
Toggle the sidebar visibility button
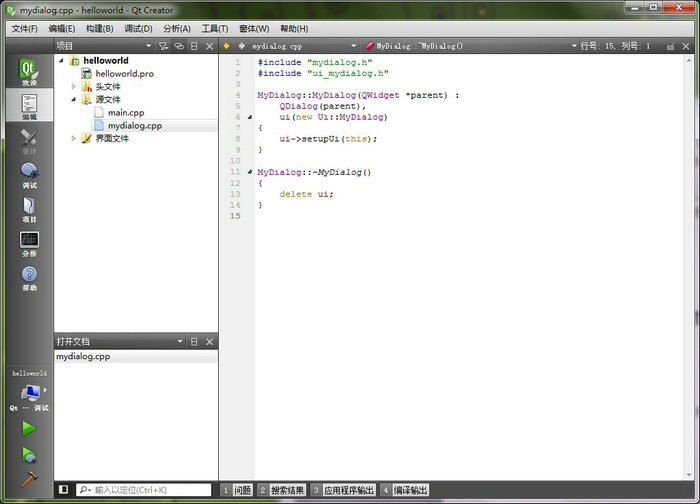[x=63, y=490]
